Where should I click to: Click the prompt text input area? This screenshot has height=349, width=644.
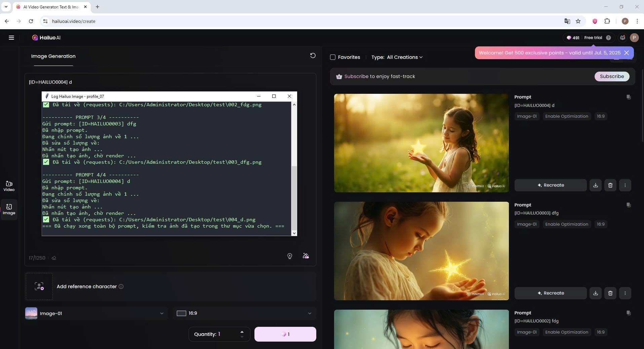tap(170, 82)
